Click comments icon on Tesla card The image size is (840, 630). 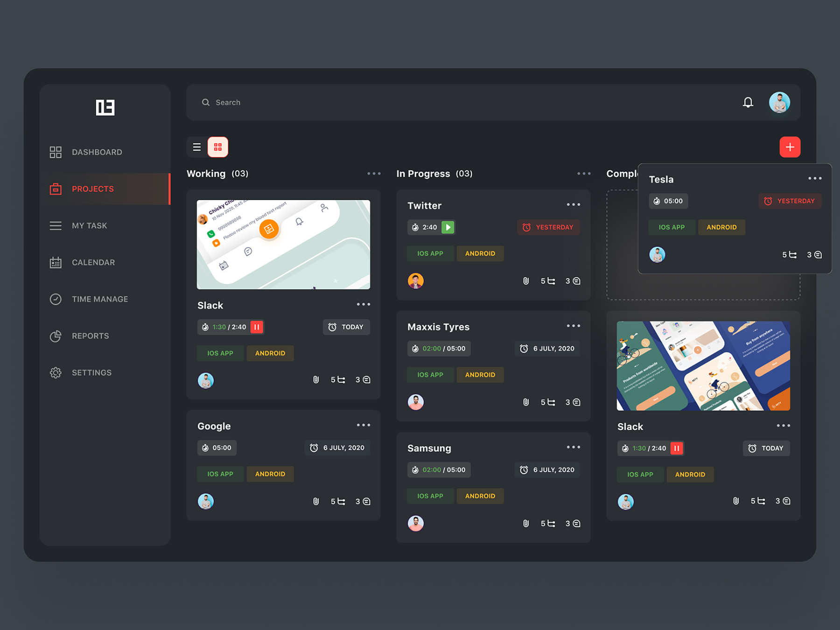point(818,255)
